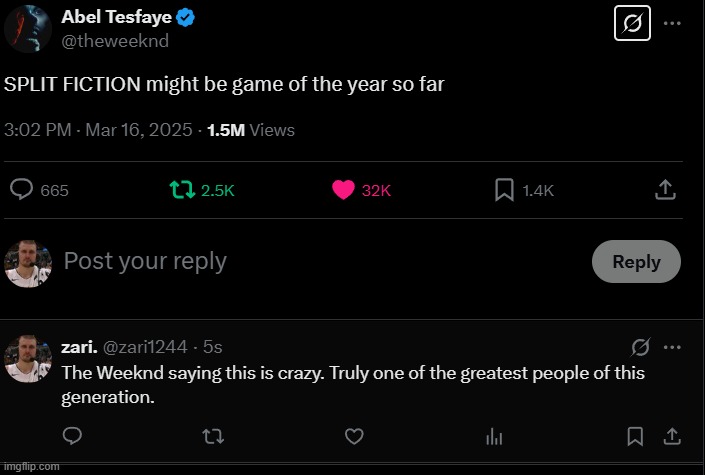
Task: Click the blue verified badge
Action: click(x=186, y=17)
